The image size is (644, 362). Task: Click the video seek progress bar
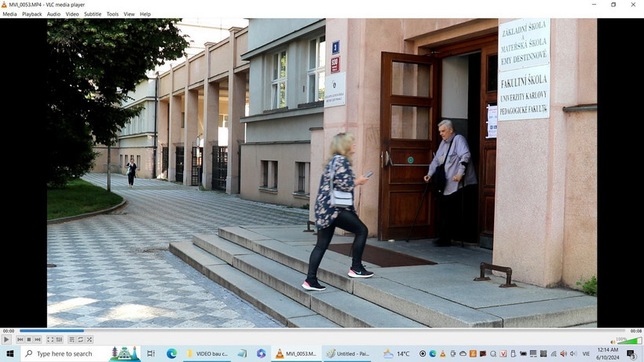tap(314, 331)
